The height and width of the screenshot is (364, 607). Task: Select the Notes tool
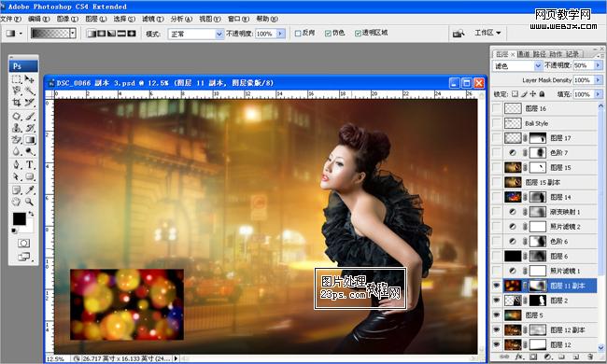pos(16,189)
